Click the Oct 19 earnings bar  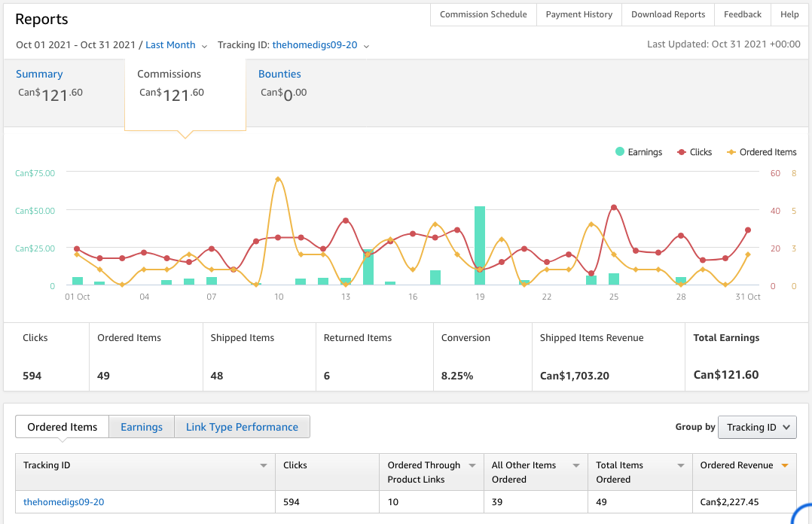pyautogui.click(x=480, y=245)
